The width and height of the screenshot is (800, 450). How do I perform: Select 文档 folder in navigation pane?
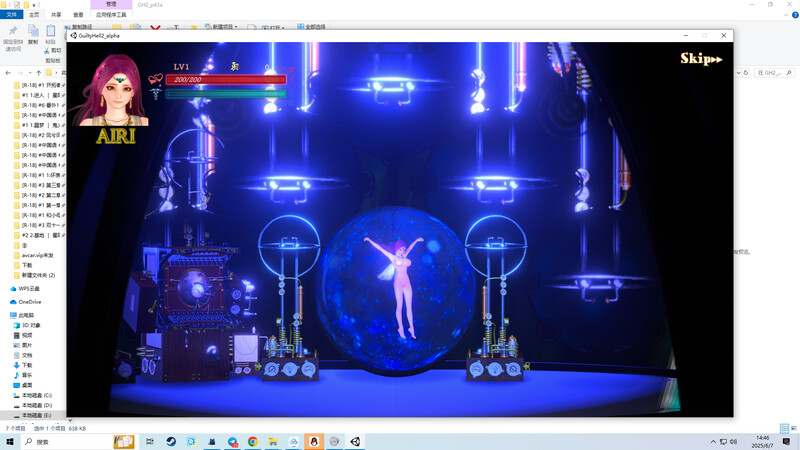23,355
